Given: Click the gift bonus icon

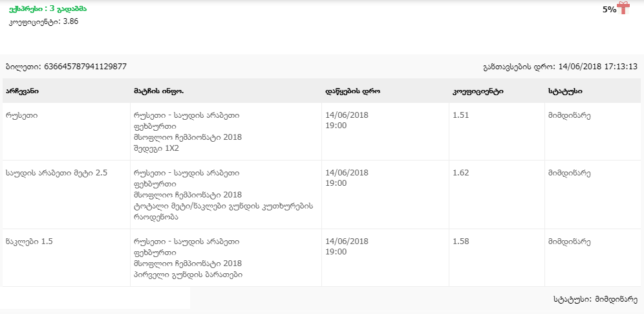Looking at the screenshot, I should click(623, 8).
